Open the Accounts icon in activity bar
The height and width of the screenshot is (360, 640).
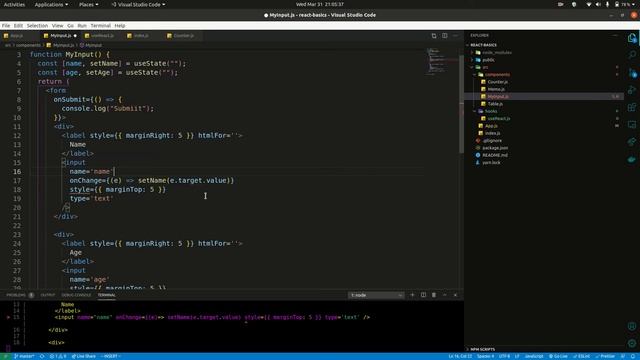point(632,326)
